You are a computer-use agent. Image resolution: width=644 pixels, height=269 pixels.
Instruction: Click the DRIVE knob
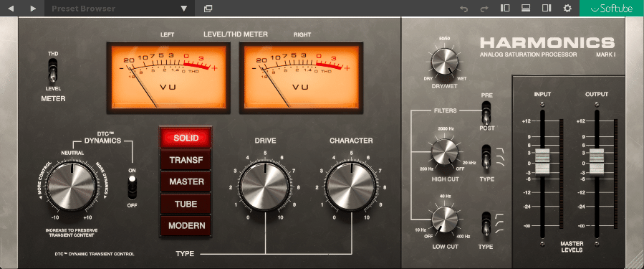pos(265,187)
